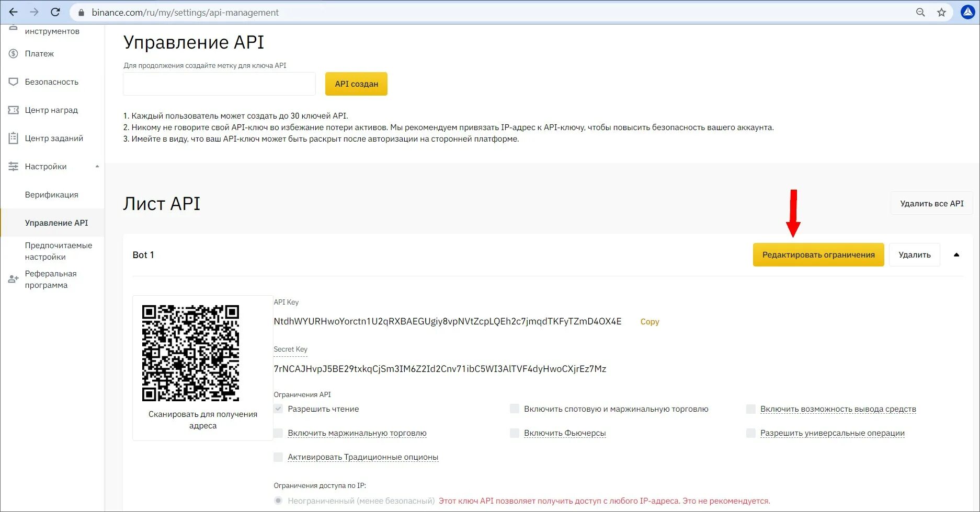
Task: Click Удалить все API button
Action: [931, 203]
